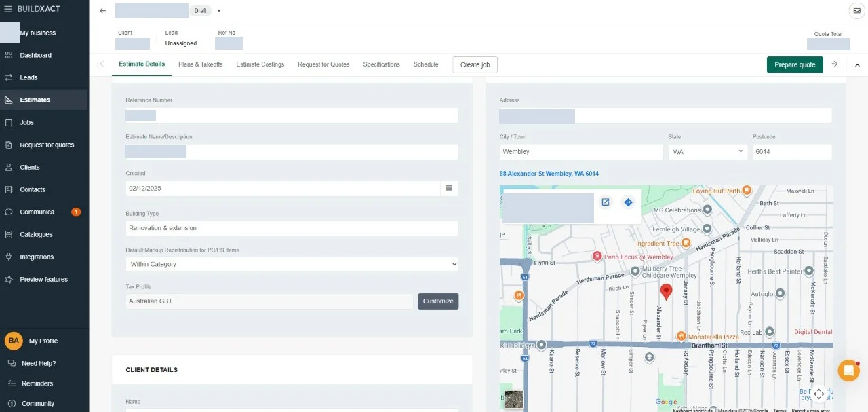The height and width of the screenshot is (412, 868).
Task: Click the next step arrow beside Prepare quote
Action: 835,64
